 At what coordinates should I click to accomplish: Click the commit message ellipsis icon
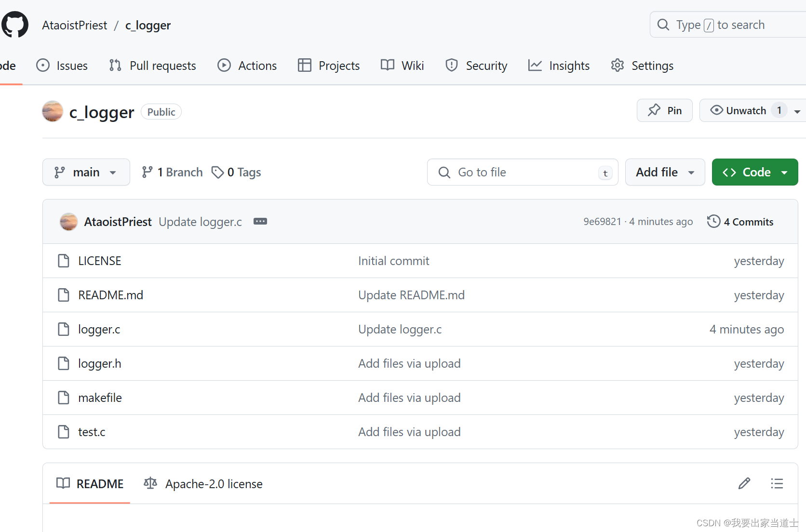(260, 221)
